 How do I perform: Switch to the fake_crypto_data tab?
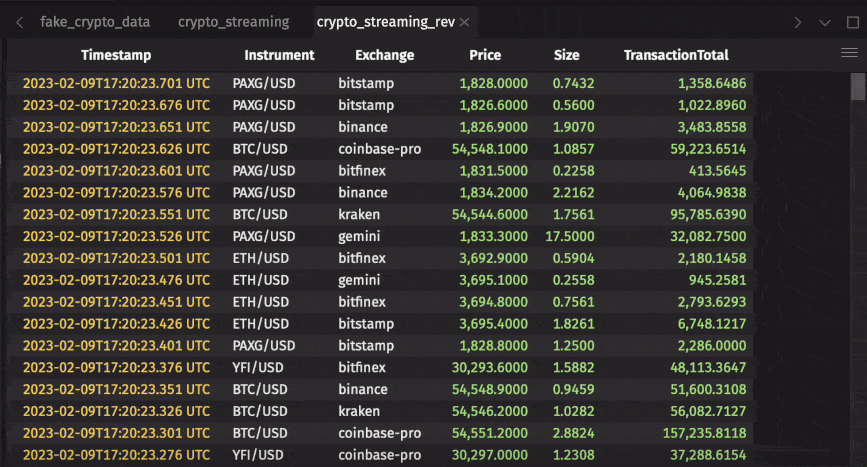click(x=95, y=21)
